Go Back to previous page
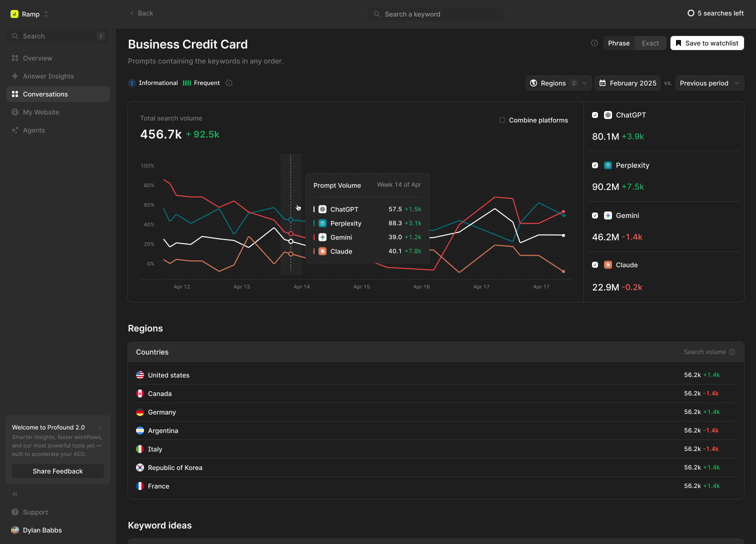 click(x=141, y=13)
